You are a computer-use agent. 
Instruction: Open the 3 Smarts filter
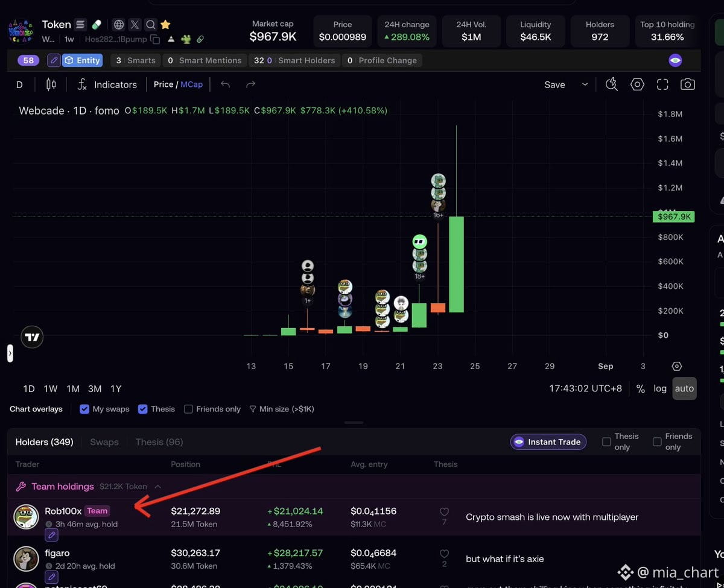pyautogui.click(x=136, y=60)
